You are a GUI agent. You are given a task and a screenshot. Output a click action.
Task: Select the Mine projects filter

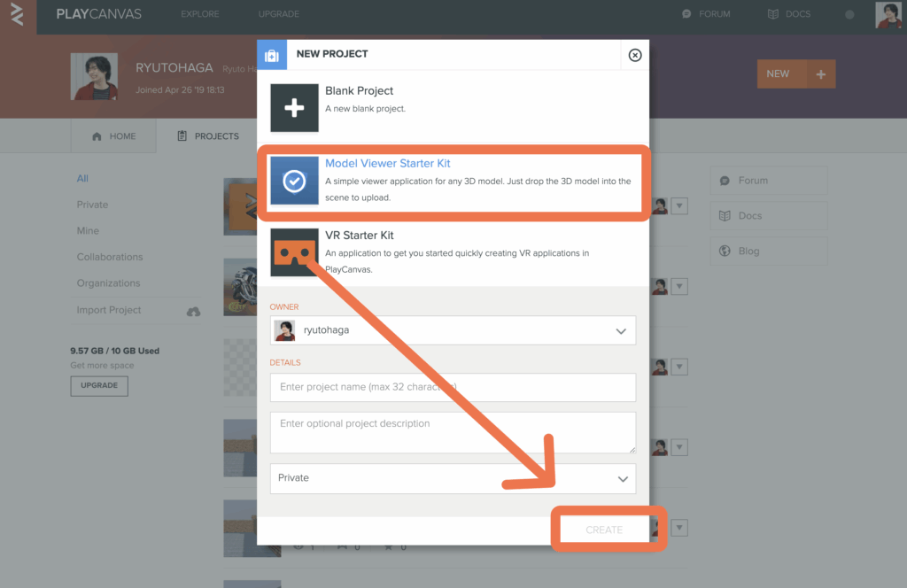(88, 231)
